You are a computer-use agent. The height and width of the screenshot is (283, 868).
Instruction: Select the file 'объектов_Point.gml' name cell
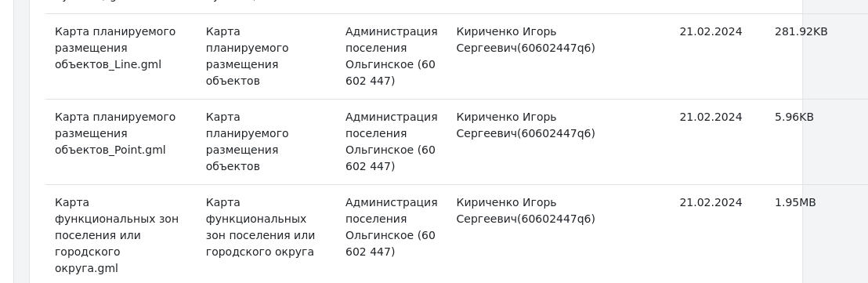click(x=115, y=133)
